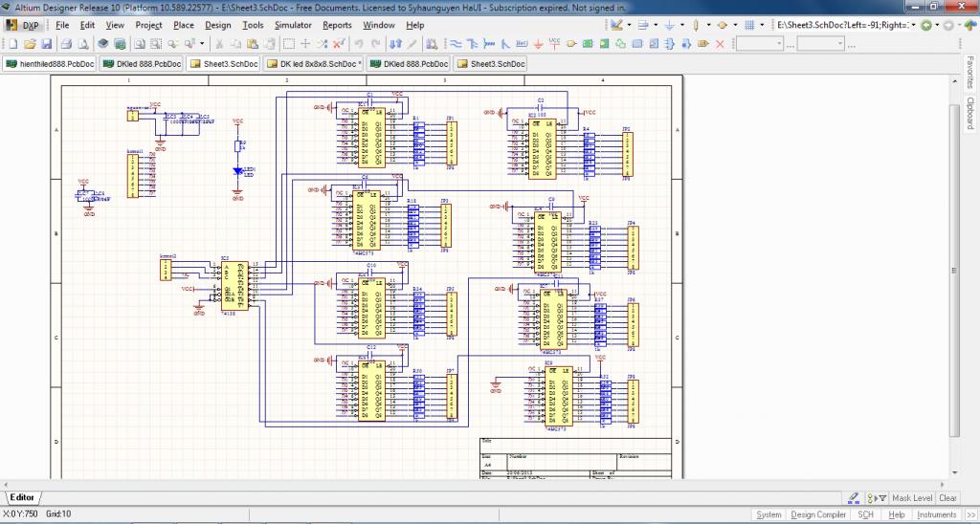Open the Design menu

pos(218,25)
